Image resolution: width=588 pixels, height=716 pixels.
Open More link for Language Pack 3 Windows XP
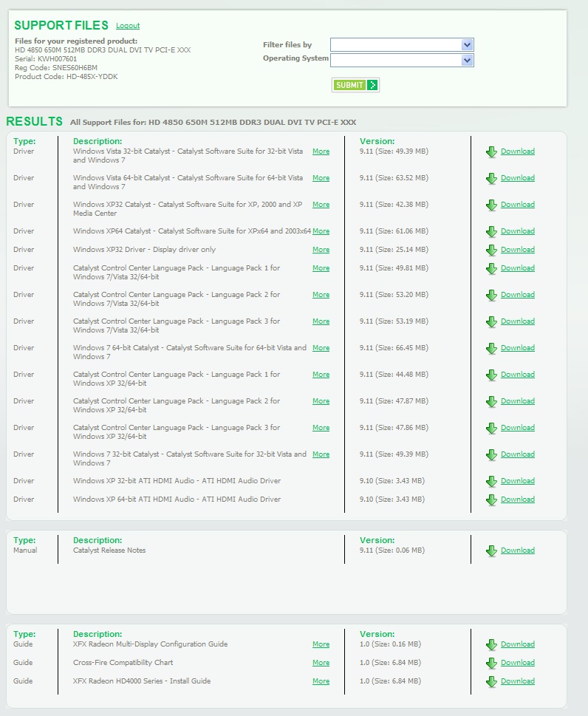click(x=321, y=427)
